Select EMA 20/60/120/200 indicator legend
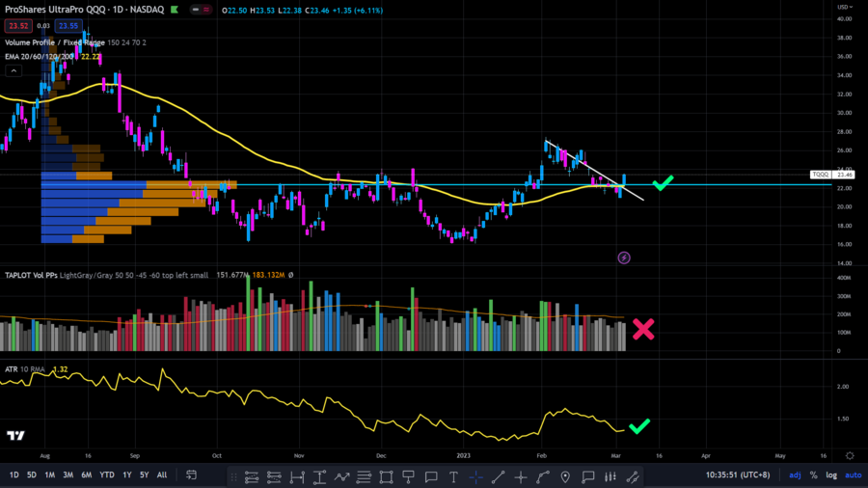This screenshot has width=868, height=488. click(x=39, y=57)
